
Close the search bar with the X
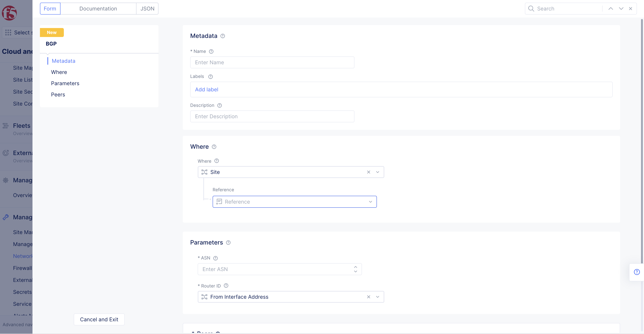pyautogui.click(x=631, y=9)
